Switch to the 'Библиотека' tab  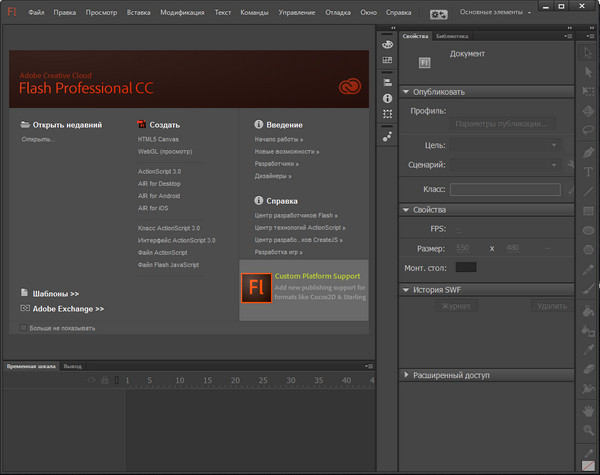pyautogui.click(x=452, y=36)
